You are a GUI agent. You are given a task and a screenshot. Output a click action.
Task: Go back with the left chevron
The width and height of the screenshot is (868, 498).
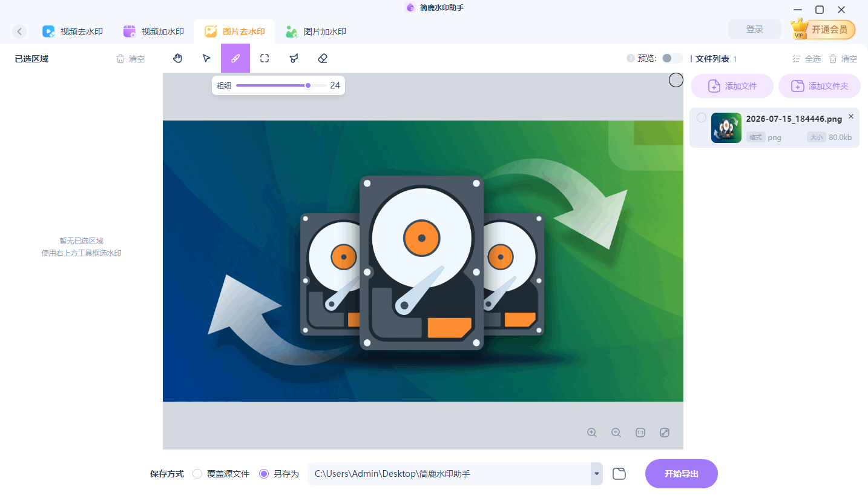point(20,32)
